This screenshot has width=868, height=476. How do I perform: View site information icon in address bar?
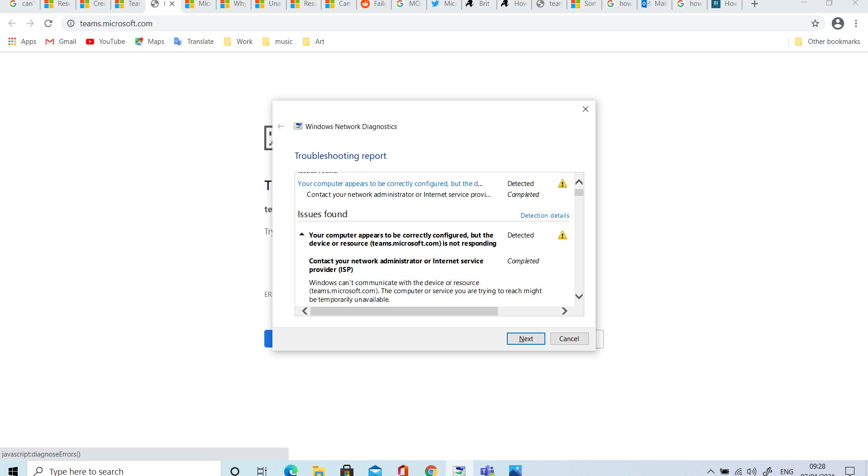click(71, 23)
